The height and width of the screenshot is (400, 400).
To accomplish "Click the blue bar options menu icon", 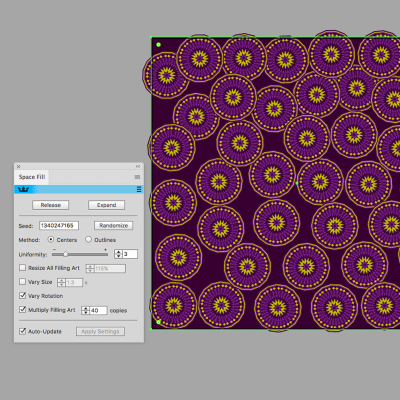I will [139, 189].
